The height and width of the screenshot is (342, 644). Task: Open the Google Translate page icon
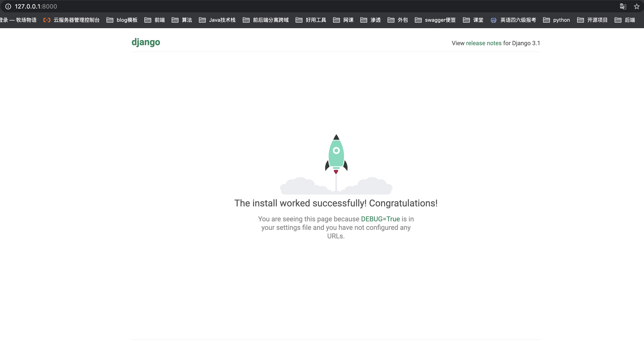(623, 7)
